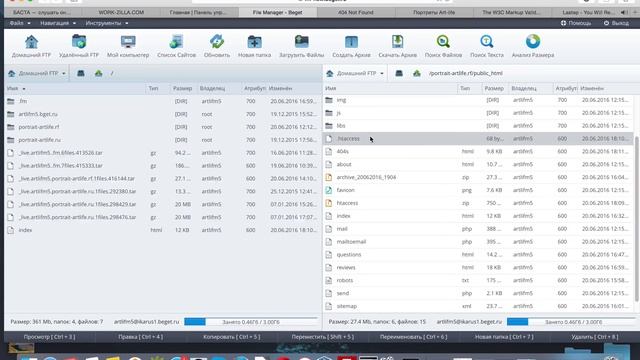Select the about html file row
Screen dimensions: 640x360
(x=478, y=164)
